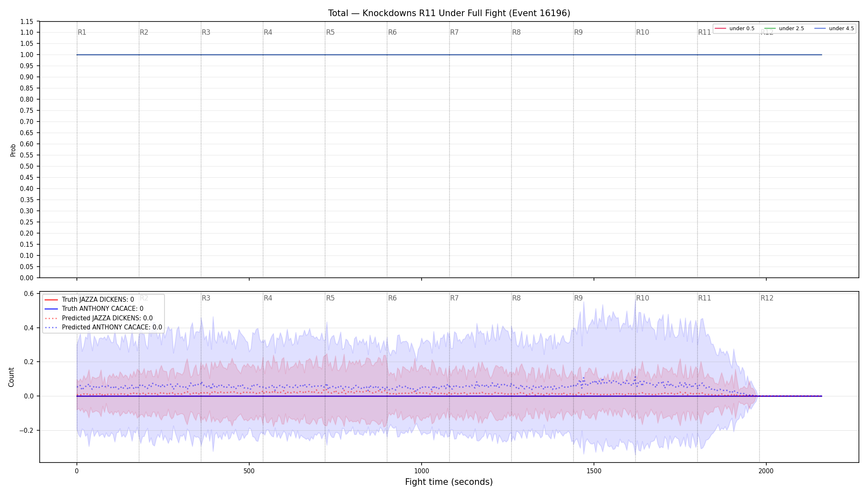868x496 pixels.
Task: Click the R3 round label in the Count plot
Action: coord(206,298)
